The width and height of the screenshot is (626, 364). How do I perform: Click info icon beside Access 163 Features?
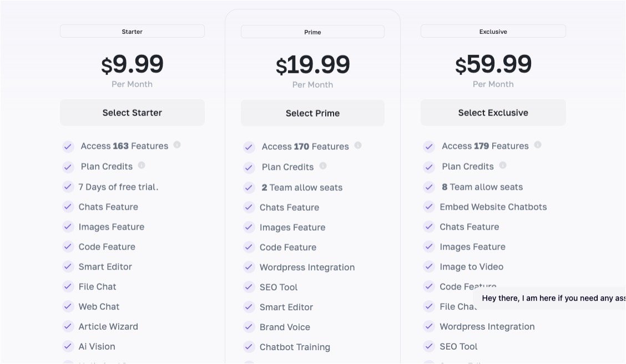coord(177,145)
